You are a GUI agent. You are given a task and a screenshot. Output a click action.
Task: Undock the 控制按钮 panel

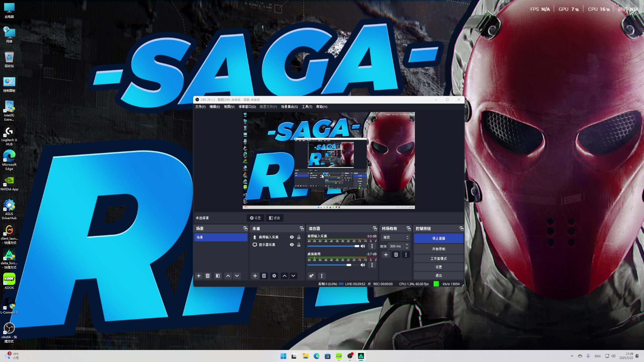462,228
